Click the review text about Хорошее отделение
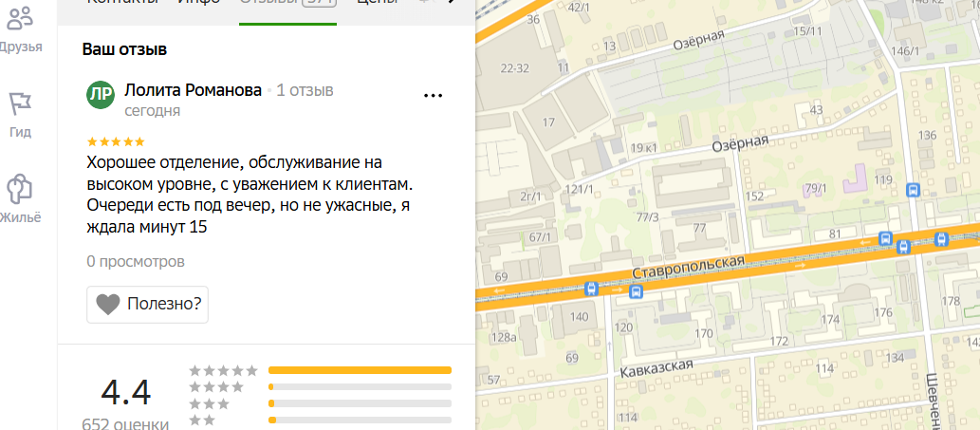Viewport: 980px width, 430px height. point(250,195)
